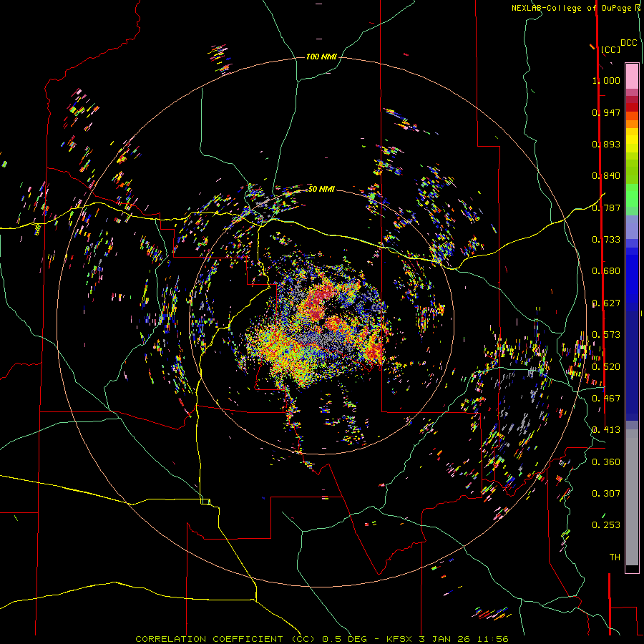Viewport: 644px width, 644px height.
Task: Click the 0.893 legend value
Action: tap(606, 144)
